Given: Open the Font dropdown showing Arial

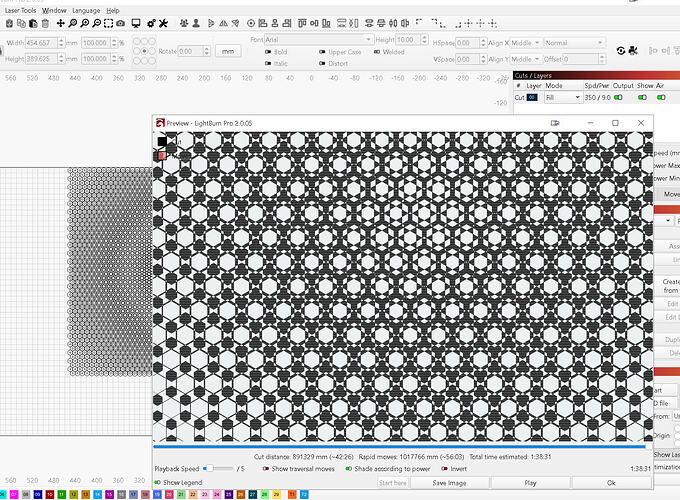Looking at the screenshot, I should [319, 39].
